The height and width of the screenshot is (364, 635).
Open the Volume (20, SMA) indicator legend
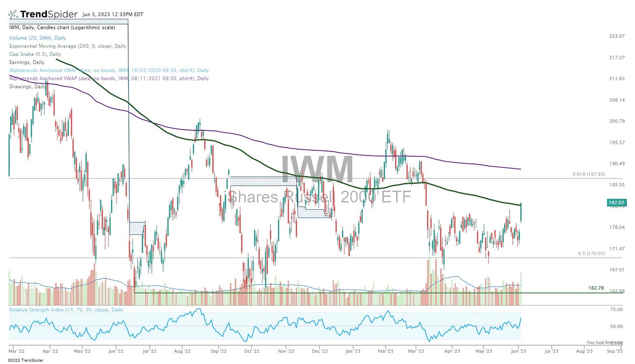point(38,38)
